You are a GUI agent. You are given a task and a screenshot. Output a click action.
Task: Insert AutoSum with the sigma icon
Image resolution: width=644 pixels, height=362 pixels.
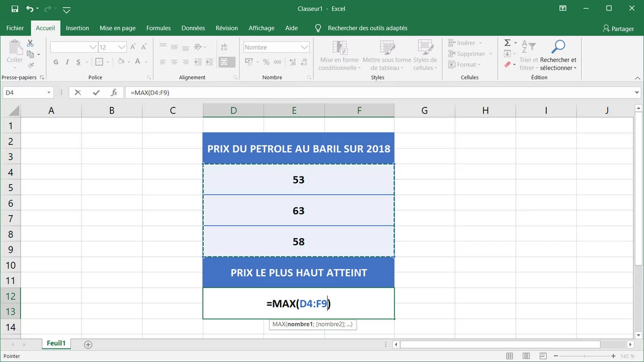point(507,43)
